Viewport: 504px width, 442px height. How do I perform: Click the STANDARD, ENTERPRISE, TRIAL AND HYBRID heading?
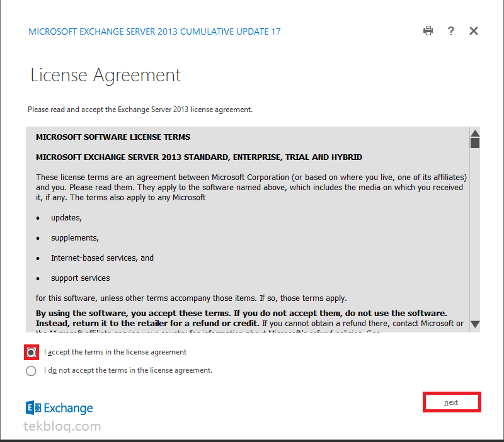pyautogui.click(x=199, y=157)
